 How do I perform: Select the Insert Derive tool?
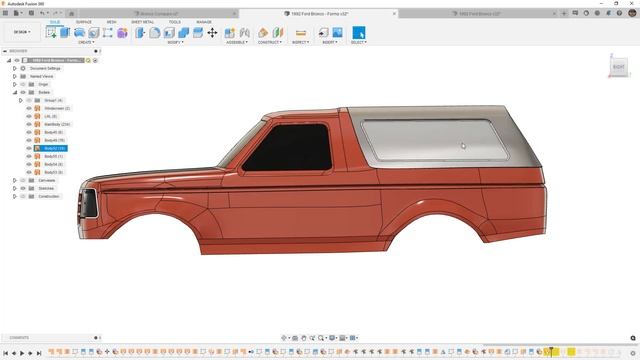323,33
